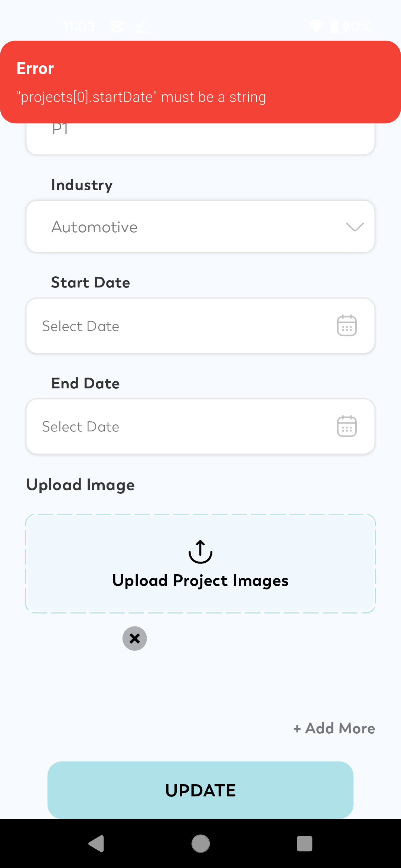Open recent apps with square button
The image size is (401, 868).
click(x=304, y=844)
